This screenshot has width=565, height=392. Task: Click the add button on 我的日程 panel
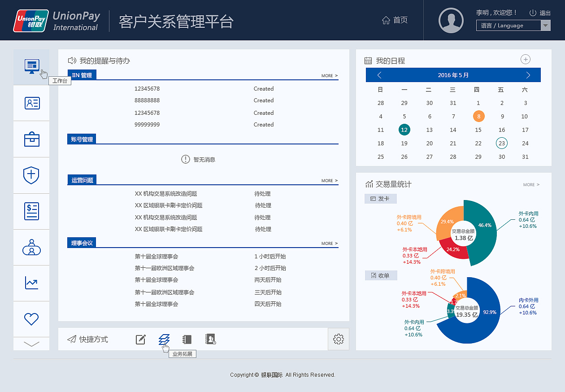point(525,59)
